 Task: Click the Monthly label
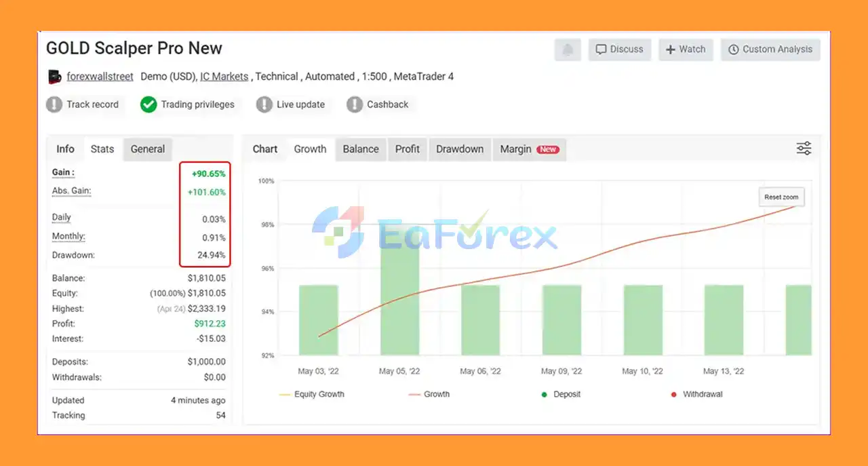68,237
